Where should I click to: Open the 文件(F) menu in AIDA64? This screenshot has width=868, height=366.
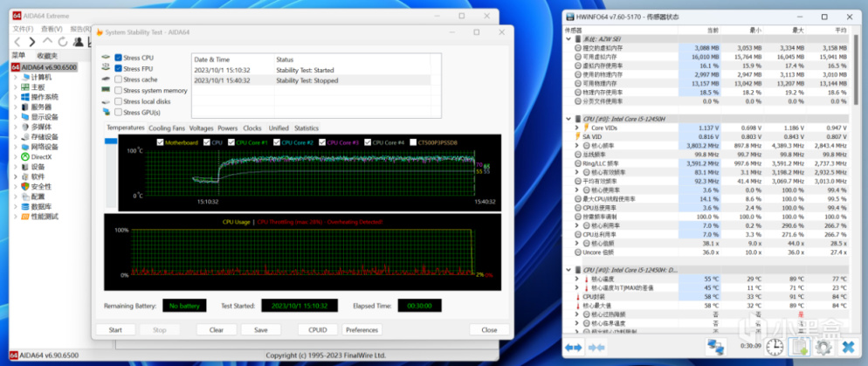24,29
